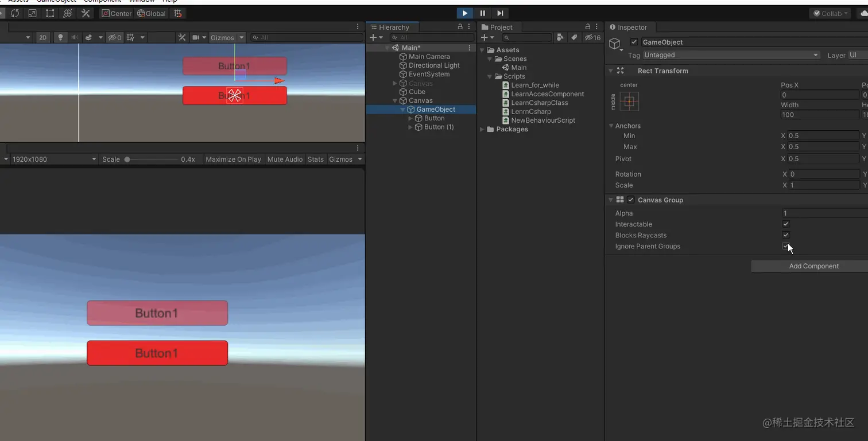
Task: Click Project search by label icon
Action: click(574, 37)
